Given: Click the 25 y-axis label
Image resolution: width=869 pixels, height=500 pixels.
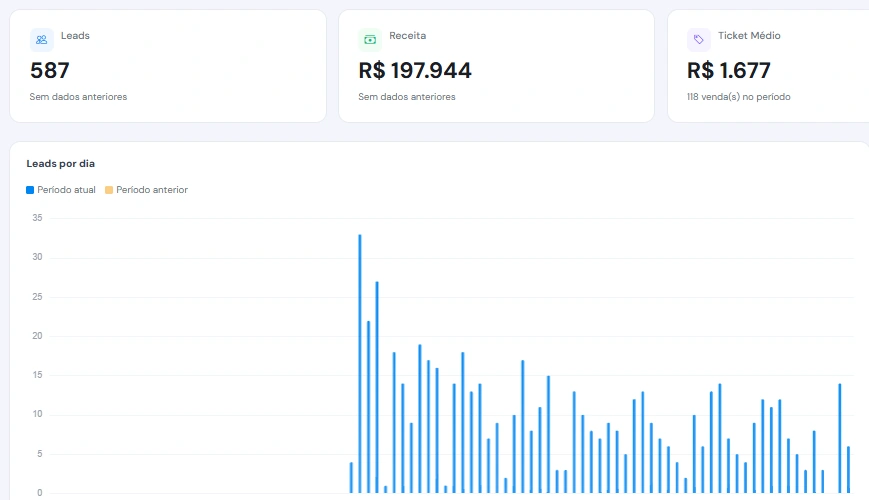Looking at the screenshot, I should click(37, 297).
